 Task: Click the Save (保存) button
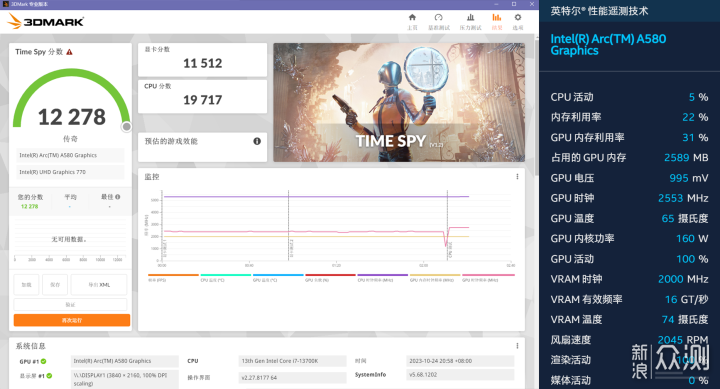[55, 285]
